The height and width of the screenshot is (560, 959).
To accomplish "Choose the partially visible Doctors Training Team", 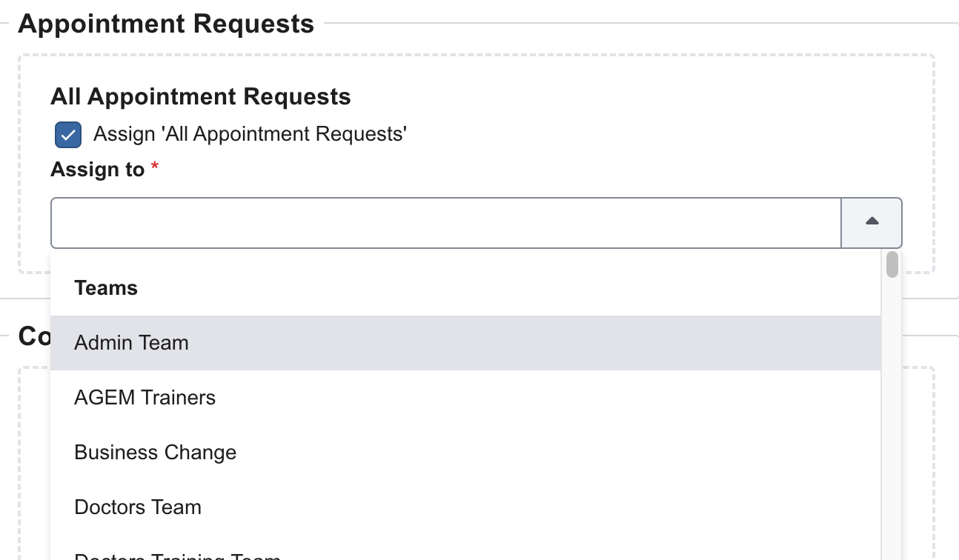I will click(x=177, y=556).
